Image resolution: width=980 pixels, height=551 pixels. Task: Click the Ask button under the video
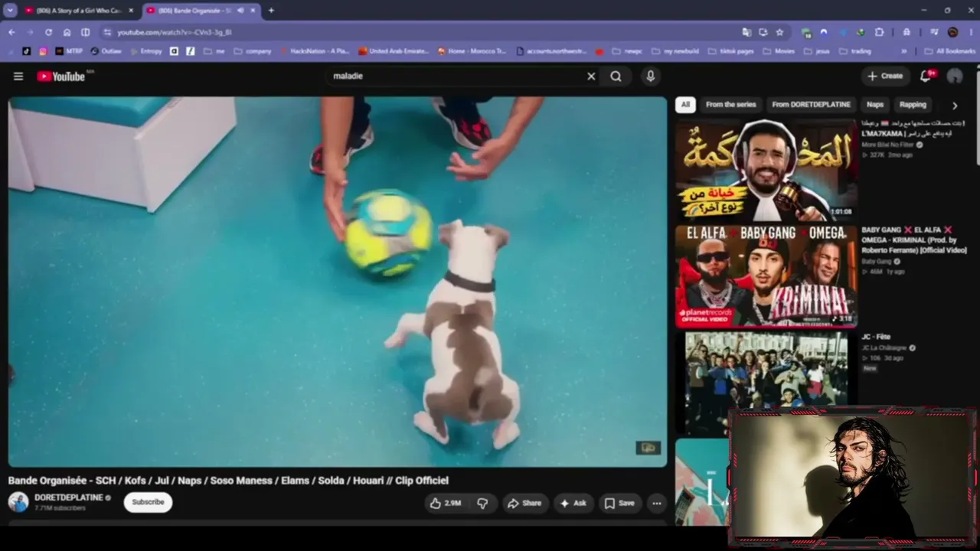573,503
